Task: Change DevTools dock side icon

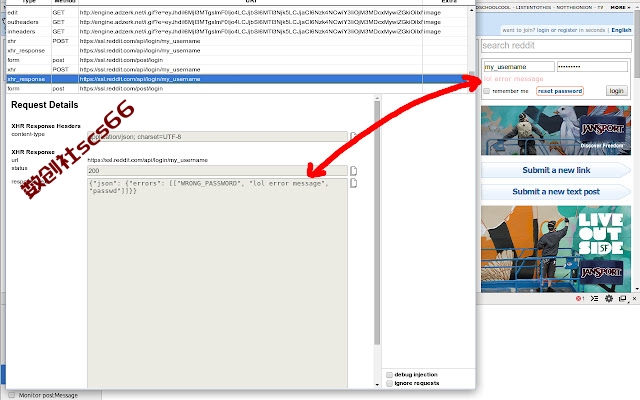Action: 622,298
